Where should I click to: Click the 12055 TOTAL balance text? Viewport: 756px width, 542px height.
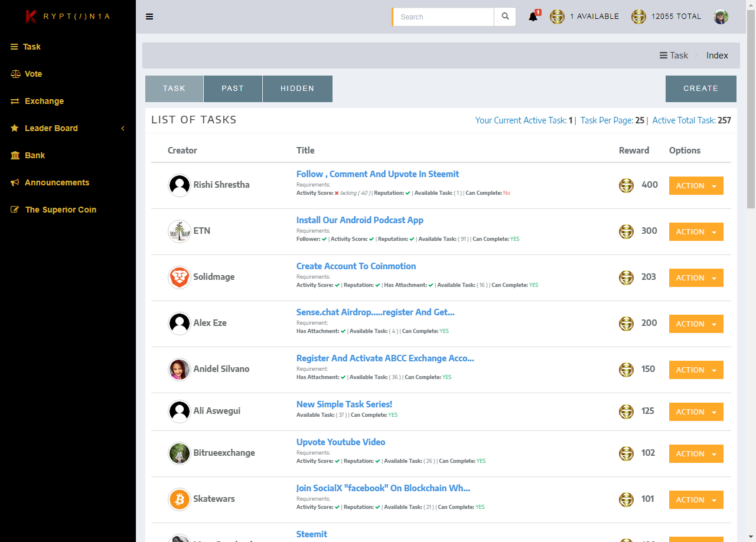tap(676, 17)
